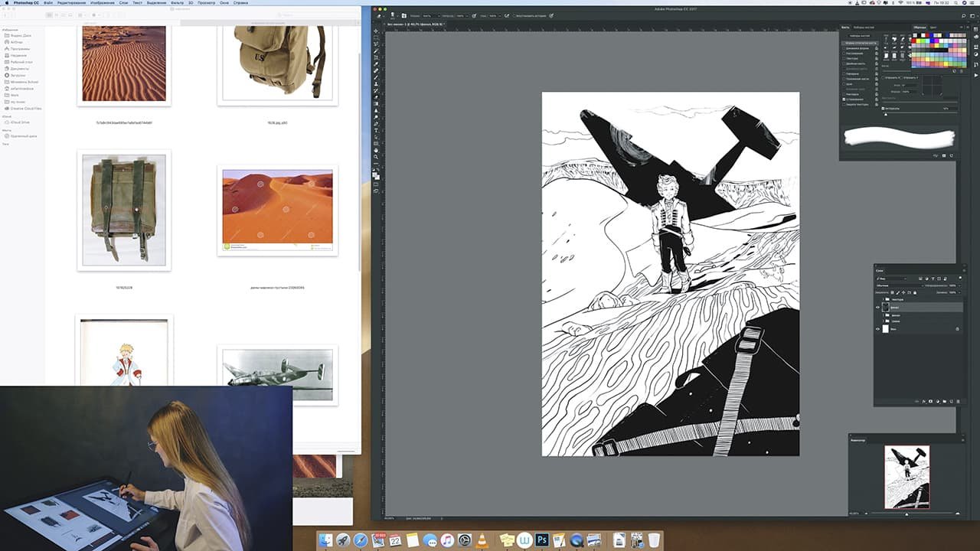Click the delete layer trash icon
This screenshot has width=980, height=551.
959,401
